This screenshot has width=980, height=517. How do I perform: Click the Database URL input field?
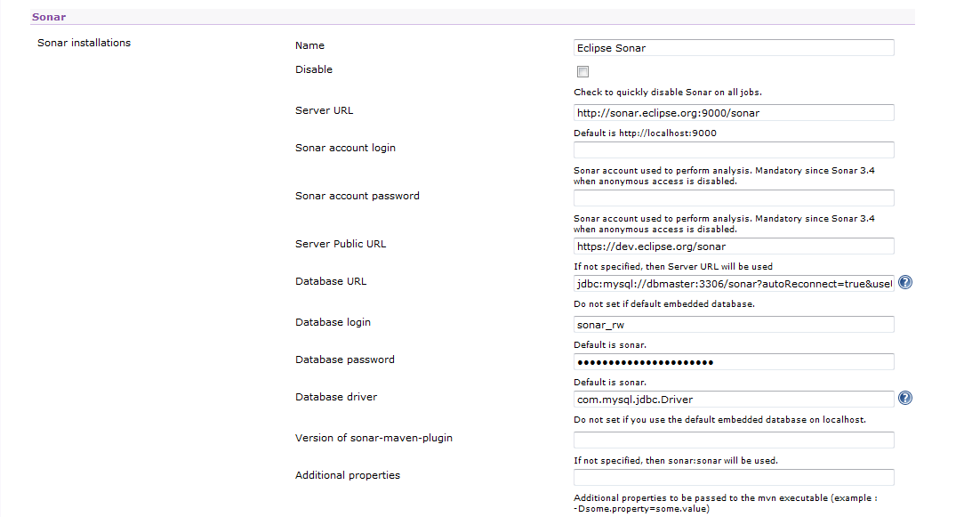pos(734,284)
